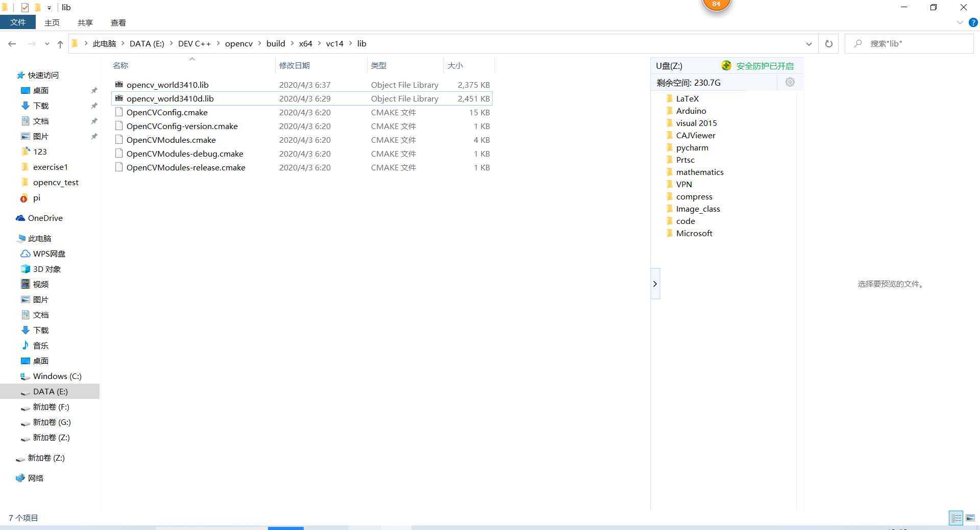The width and height of the screenshot is (980, 530).
Task: Navigate to build in breadcrumb
Action: pos(276,44)
